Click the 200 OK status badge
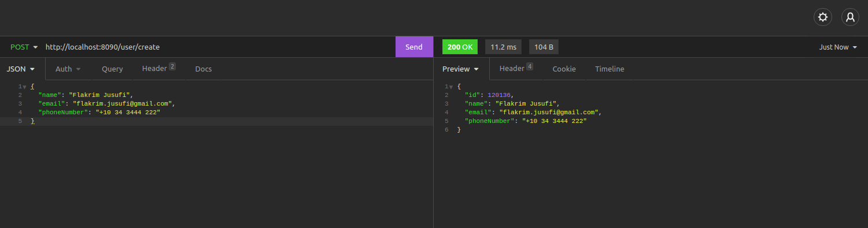The width and height of the screenshot is (868, 228). (x=460, y=47)
